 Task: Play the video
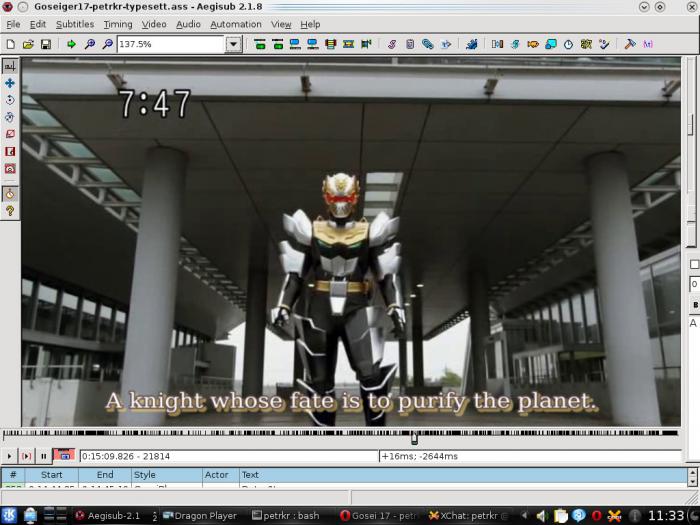pyautogui.click(x=9, y=456)
